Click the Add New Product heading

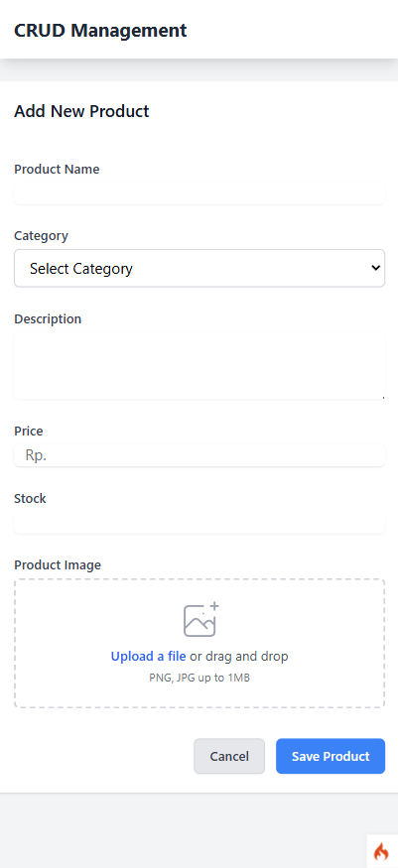click(x=81, y=111)
